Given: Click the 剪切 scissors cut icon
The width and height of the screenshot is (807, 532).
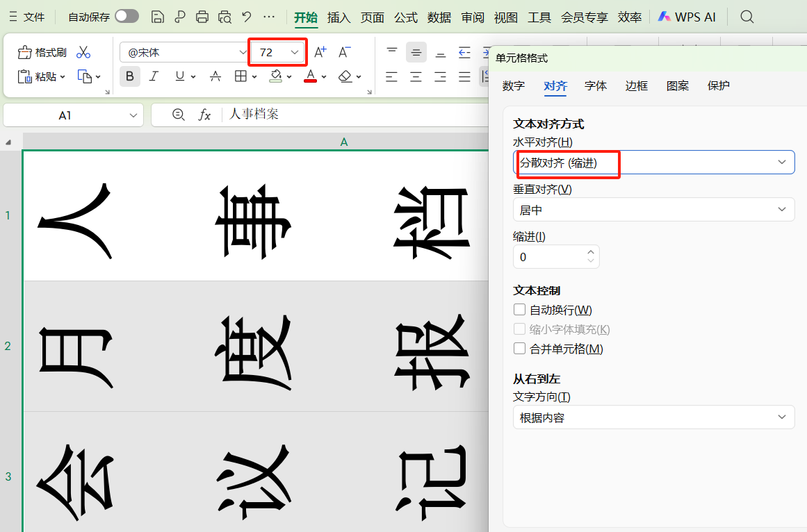Looking at the screenshot, I should tap(83, 52).
